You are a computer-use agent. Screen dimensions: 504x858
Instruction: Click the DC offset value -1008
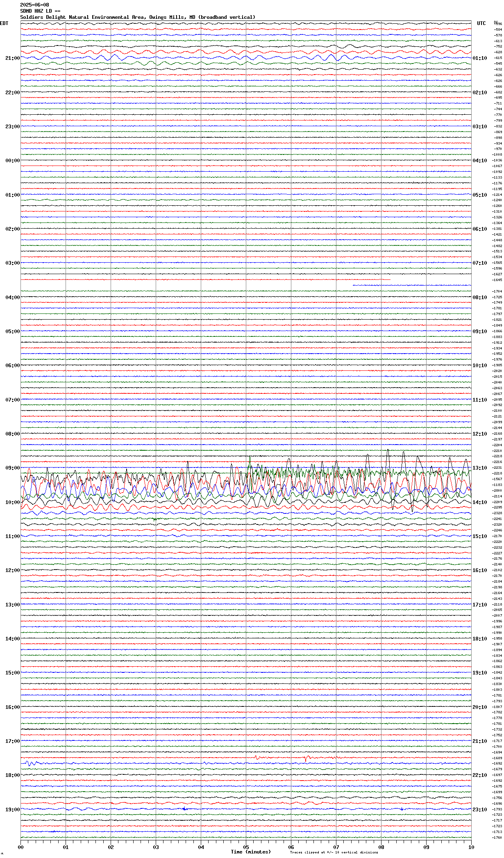[497, 155]
